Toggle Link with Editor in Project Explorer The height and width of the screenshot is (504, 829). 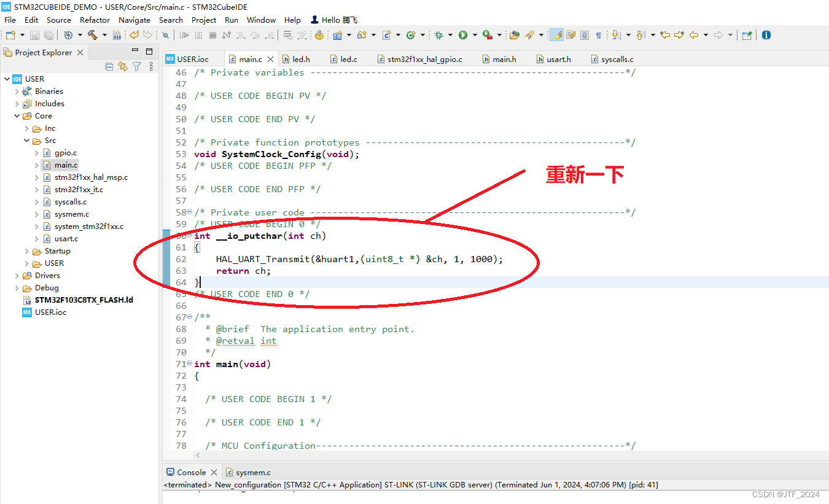tap(123, 66)
